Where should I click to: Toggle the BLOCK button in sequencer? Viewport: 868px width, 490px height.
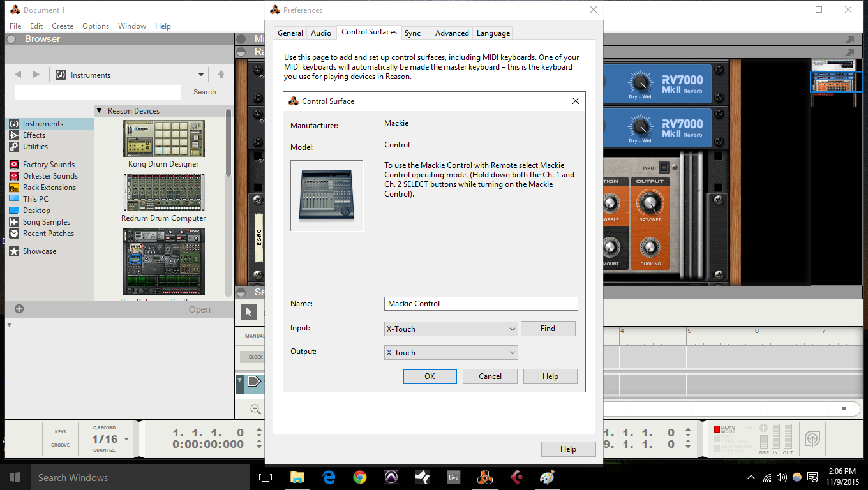(256, 357)
